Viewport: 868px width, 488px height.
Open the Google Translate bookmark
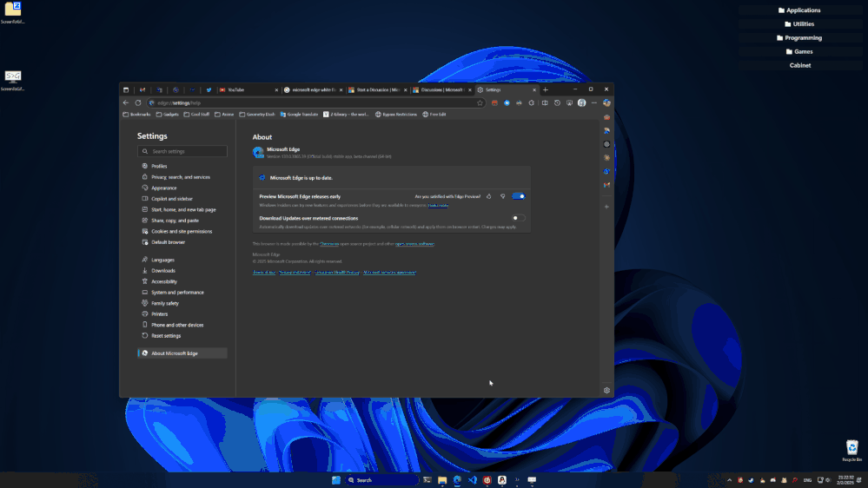(x=298, y=114)
